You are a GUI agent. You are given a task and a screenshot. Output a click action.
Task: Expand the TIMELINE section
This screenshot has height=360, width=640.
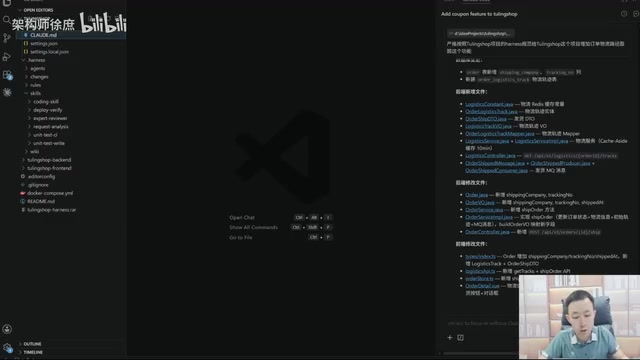(x=20, y=352)
